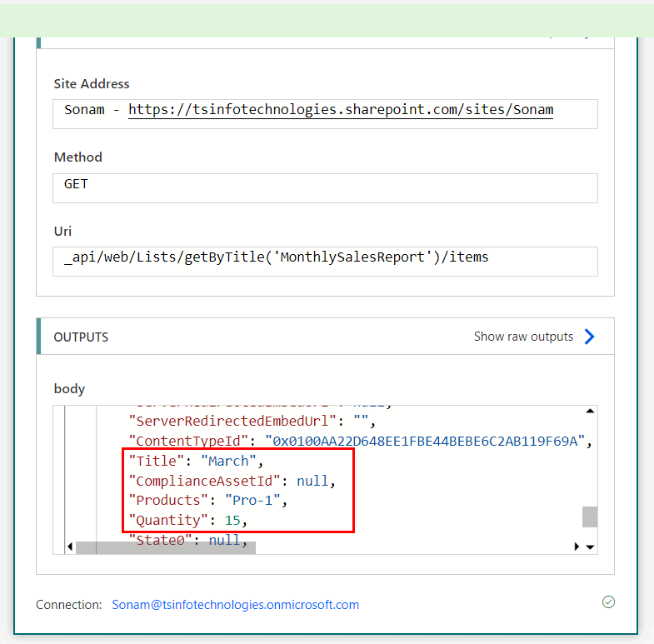The height and width of the screenshot is (644, 654).
Task: Click the horizontal scrollbar thumb in body
Action: [x=166, y=547]
